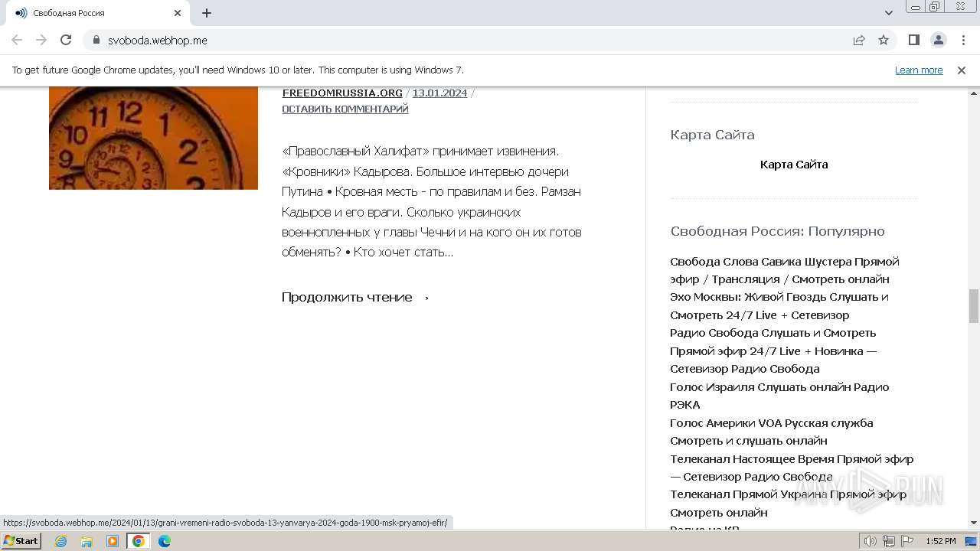Open Радио Свобода Слушать и Смотреть link

(x=773, y=350)
